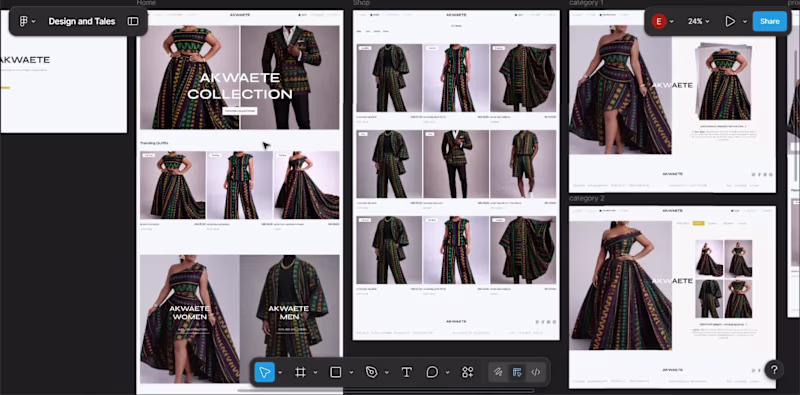Expand the prototype view options arrow
The width and height of the screenshot is (800, 395).
[x=744, y=21]
